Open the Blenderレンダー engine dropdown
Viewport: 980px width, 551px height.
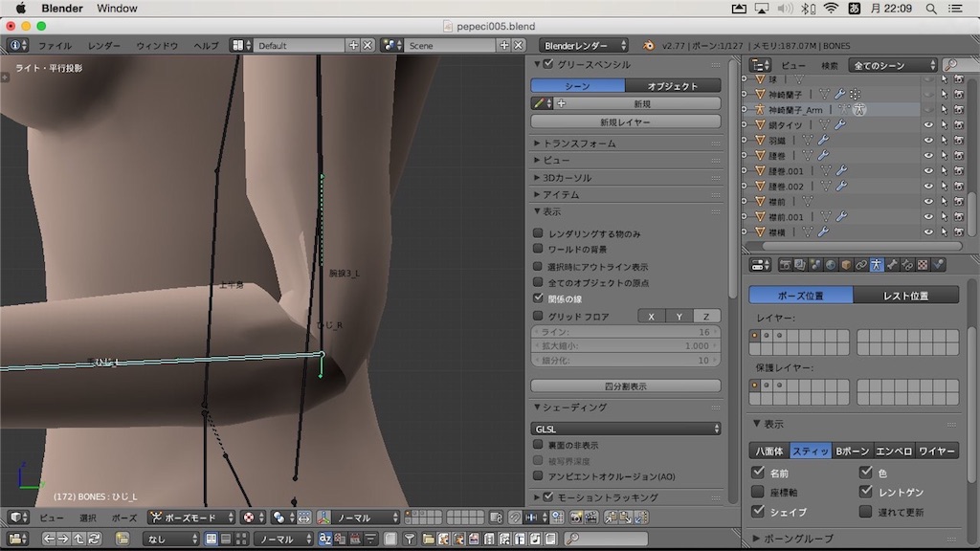pyautogui.click(x=585, y=45)
